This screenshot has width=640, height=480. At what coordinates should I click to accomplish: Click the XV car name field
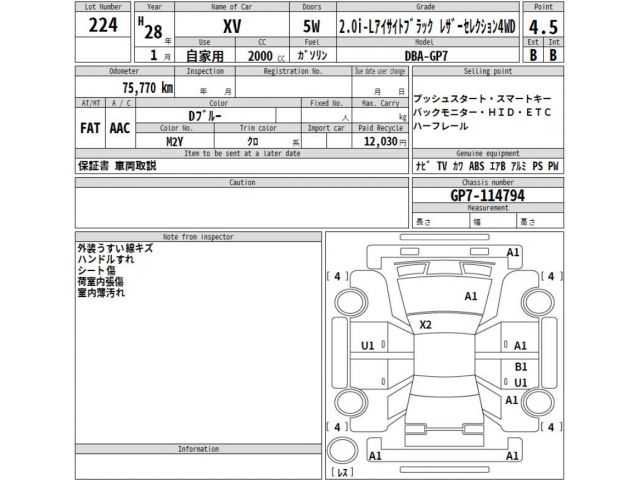[x=231, y=27]
